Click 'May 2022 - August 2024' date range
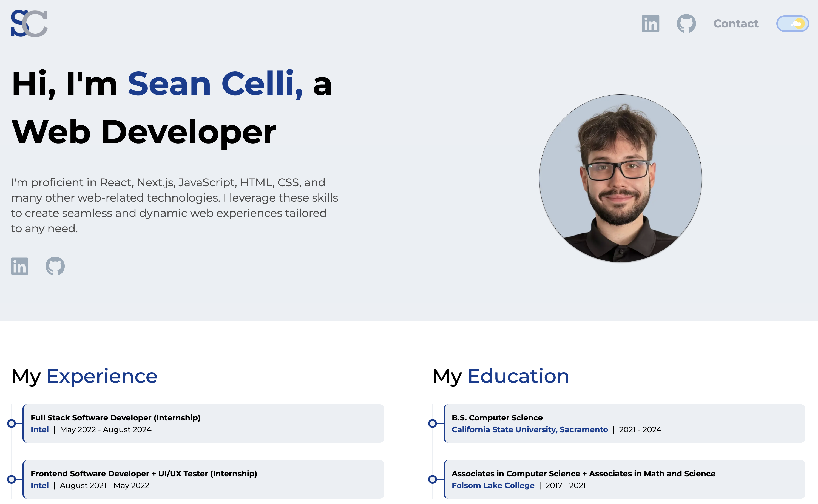Viewport: 818px width, 504px height. pyautogui.click(x=106, y=430)
